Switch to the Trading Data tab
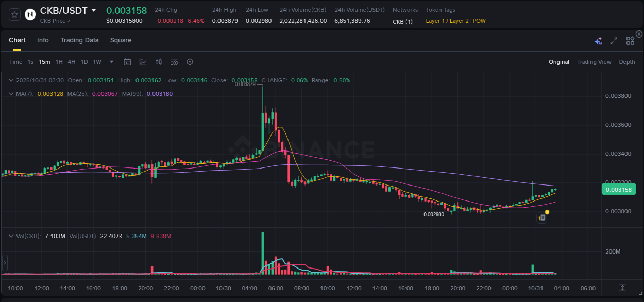This screenshot has height=302, width=644. coord(79,40)
